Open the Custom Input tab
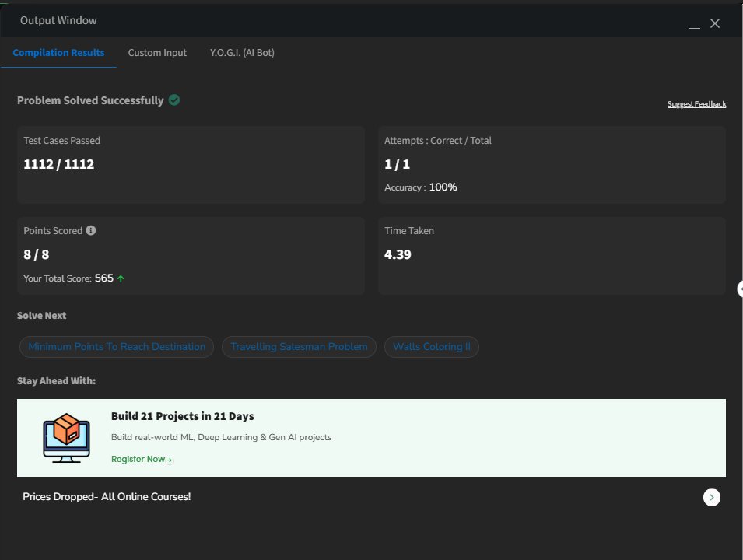Viewport: 743px width, 560px height. point(157,53)
